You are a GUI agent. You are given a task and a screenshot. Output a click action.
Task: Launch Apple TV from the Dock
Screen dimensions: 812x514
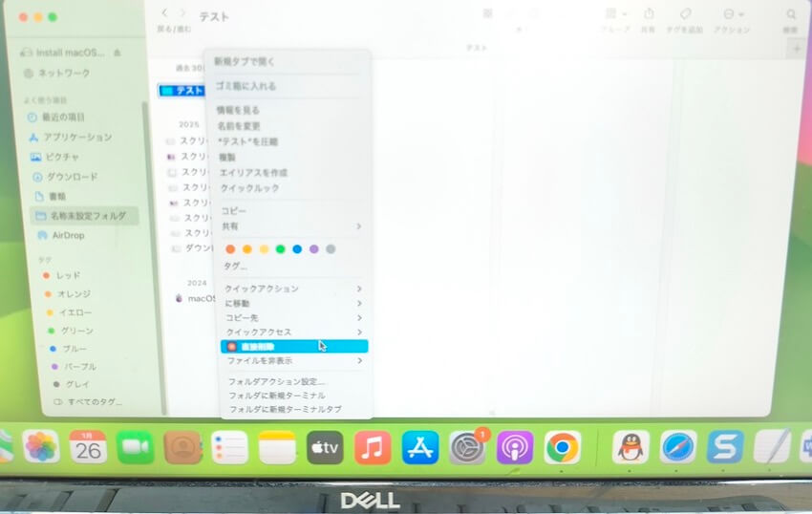coord(325,447)
